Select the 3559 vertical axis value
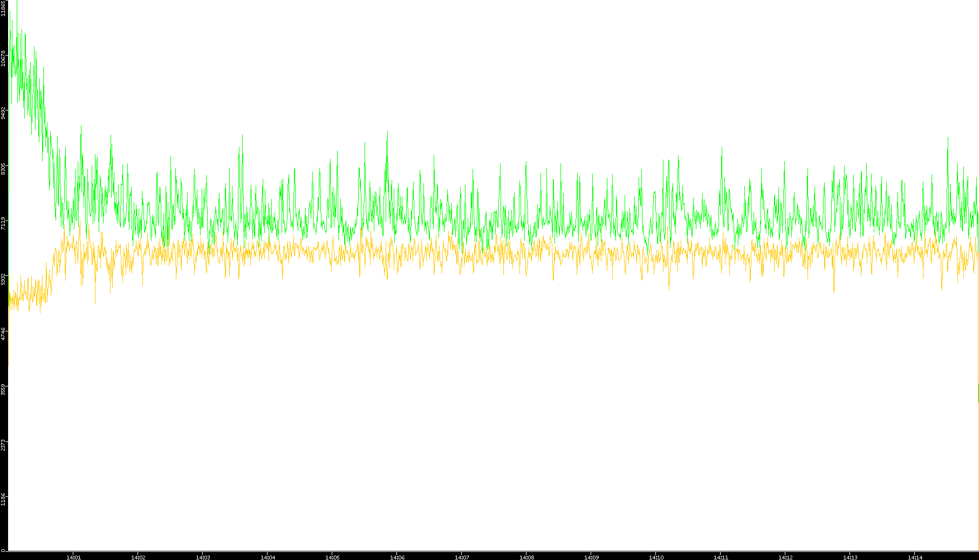 (x=3, y=389)
